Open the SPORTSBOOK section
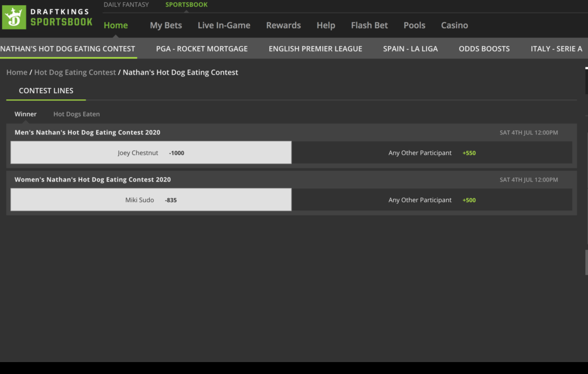The width and height of the screenshot is (588, 374). pos(186,5)
